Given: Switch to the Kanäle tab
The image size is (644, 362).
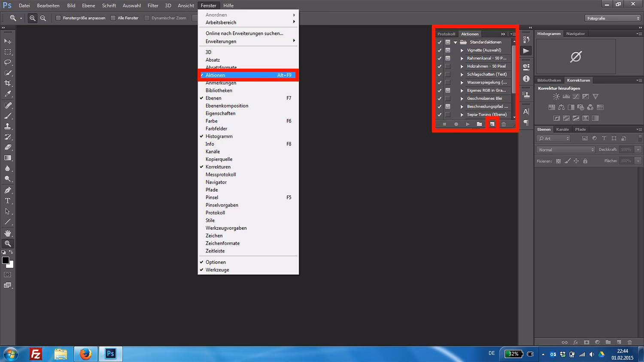Looking at the screenshot, I should (562, 129).
